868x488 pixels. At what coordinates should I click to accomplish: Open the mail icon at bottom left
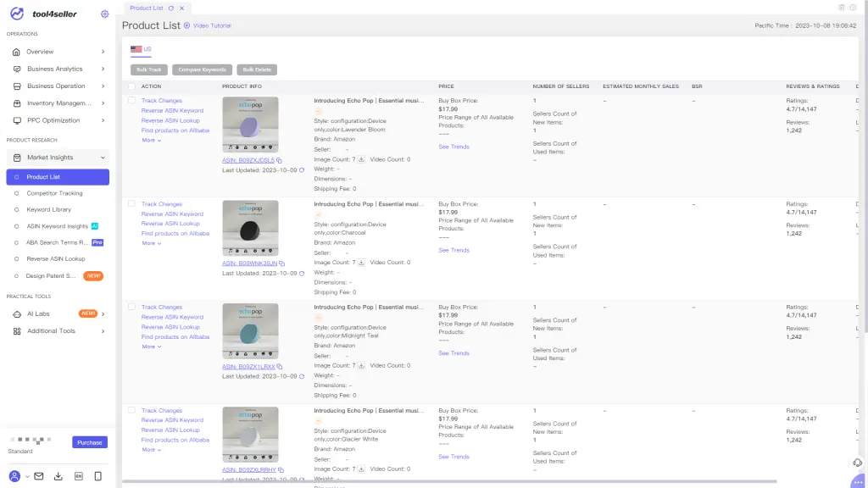click(x=37, y=475)
